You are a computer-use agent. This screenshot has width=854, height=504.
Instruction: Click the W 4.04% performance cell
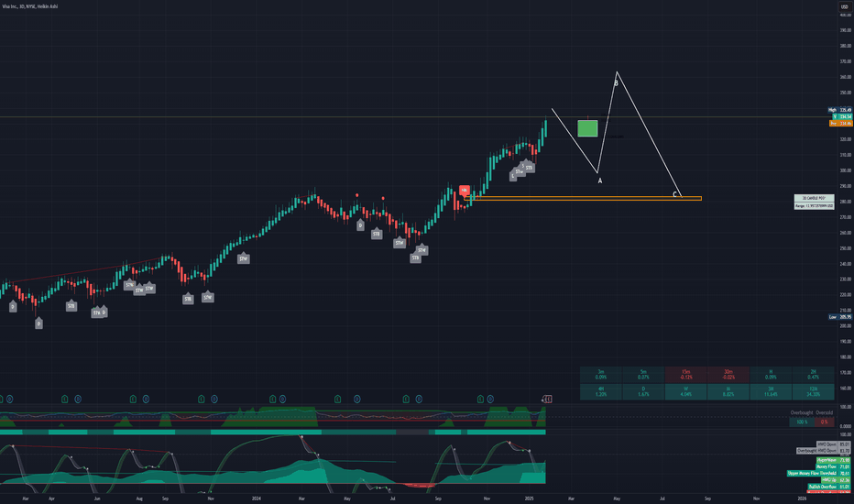click(685, 391)
